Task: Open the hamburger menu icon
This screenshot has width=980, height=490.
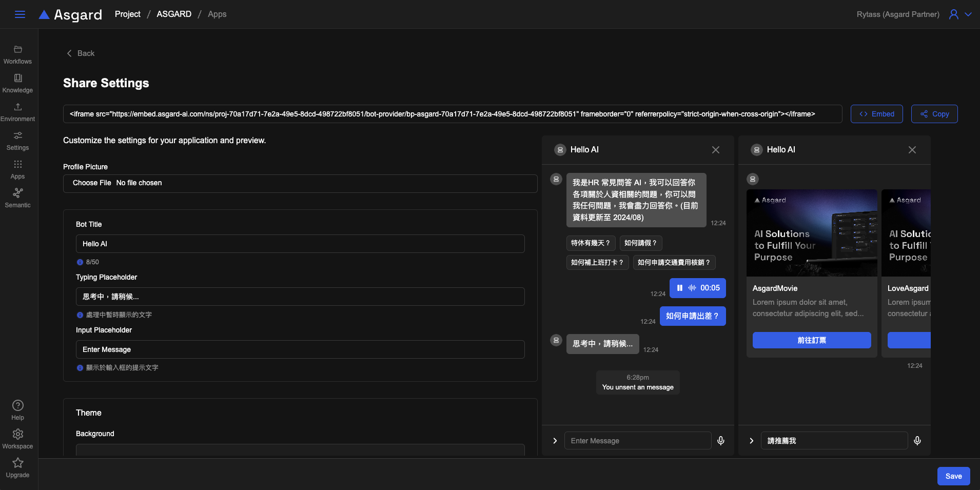Action: (x=20, y=14)
